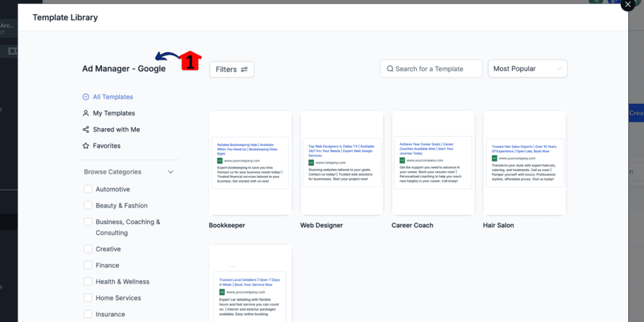Close the Template Library modal
Viewport: 644px width, 322px height.
coord(628,4)
